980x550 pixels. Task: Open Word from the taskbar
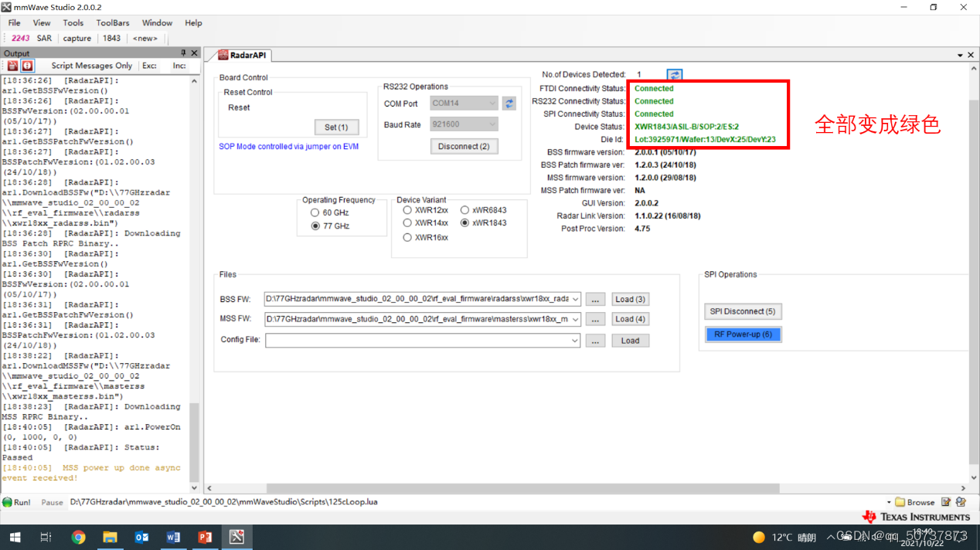[x=173, y=537]
